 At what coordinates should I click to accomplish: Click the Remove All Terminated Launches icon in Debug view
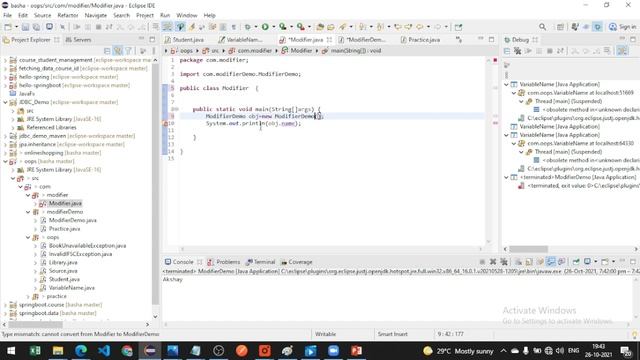pyautogui.click(x=518, y=51)
